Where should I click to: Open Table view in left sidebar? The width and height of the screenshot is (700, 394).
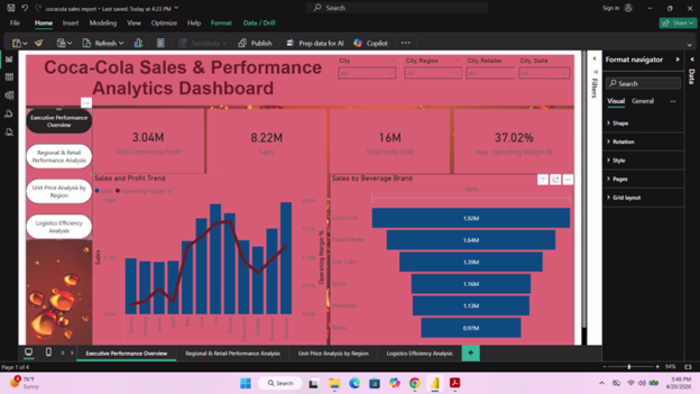(x=9, y=77)
